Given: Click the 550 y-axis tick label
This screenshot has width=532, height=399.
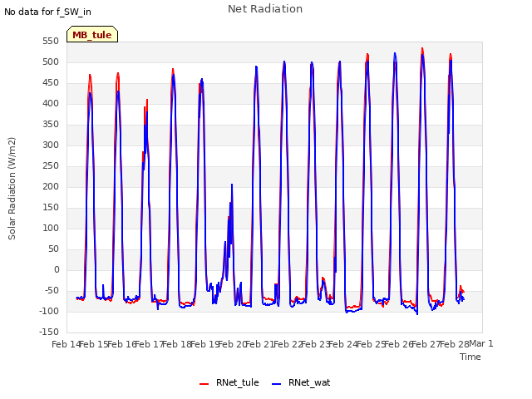Looking at the screenshot, I should click(51, 42).
